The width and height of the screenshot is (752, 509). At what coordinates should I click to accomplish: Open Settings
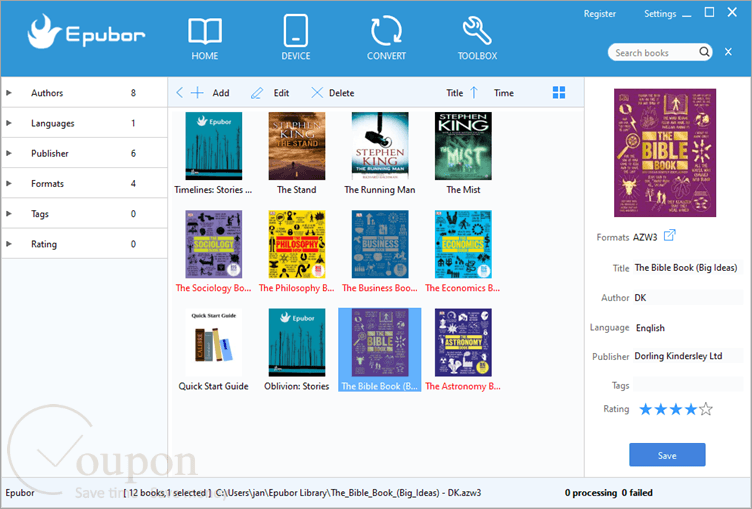(660, 14)
